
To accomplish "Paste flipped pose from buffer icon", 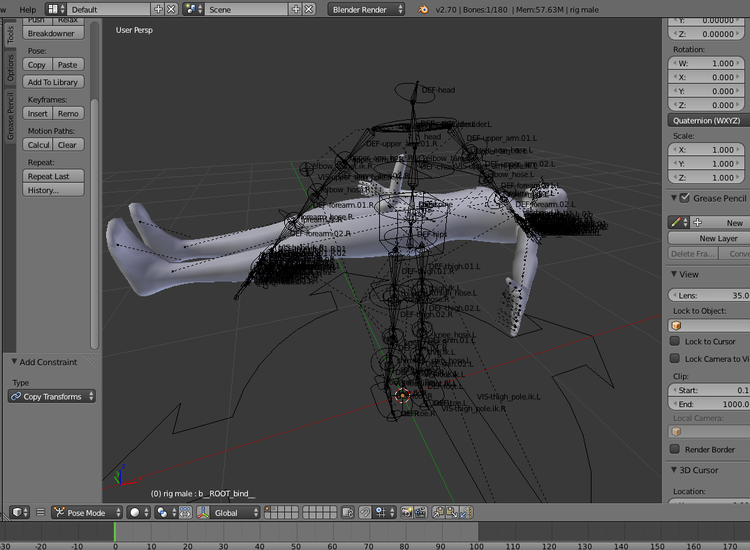I will pos(466,513).
